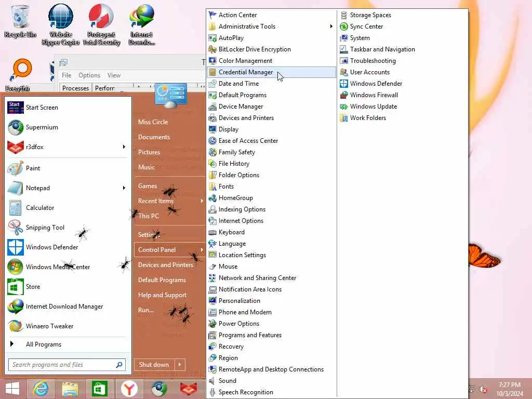Click the search magnifier icon in Start menu

119,365
